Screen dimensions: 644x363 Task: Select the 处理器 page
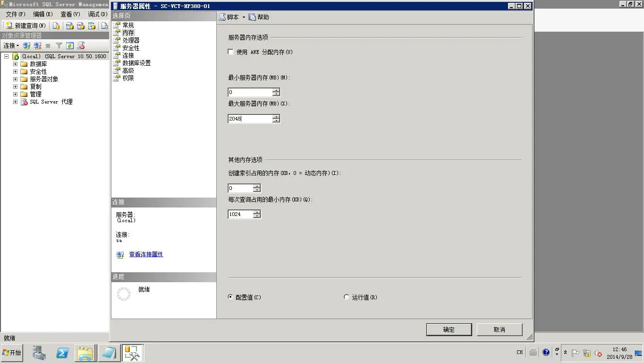[131, 40]
